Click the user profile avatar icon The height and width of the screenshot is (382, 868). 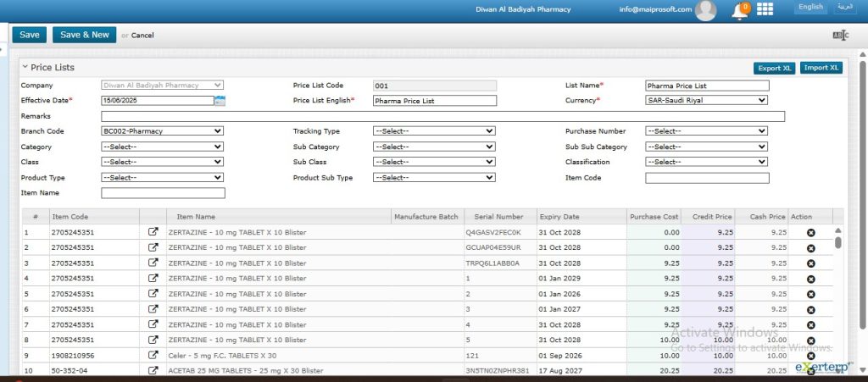(705, 10)
